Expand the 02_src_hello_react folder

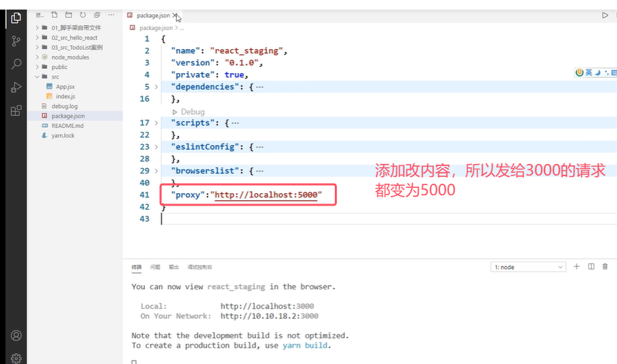click(x=37, y=38)
